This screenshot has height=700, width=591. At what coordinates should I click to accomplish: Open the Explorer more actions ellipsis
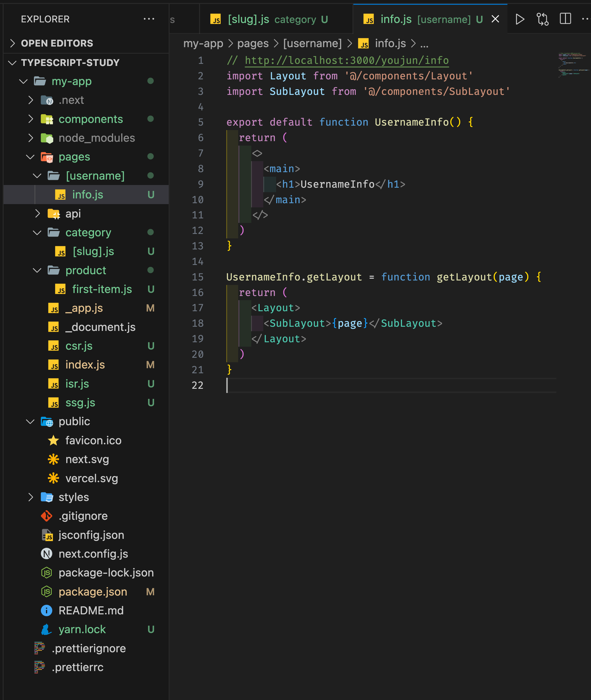[x=149, y=19]
